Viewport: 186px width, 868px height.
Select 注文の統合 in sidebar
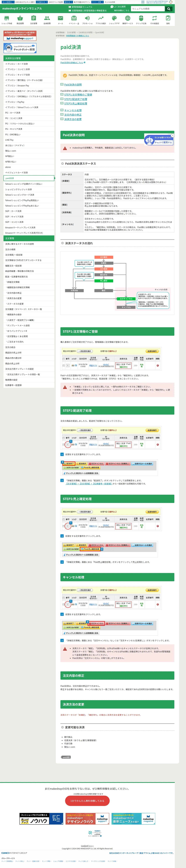click(x=29, y=347)
